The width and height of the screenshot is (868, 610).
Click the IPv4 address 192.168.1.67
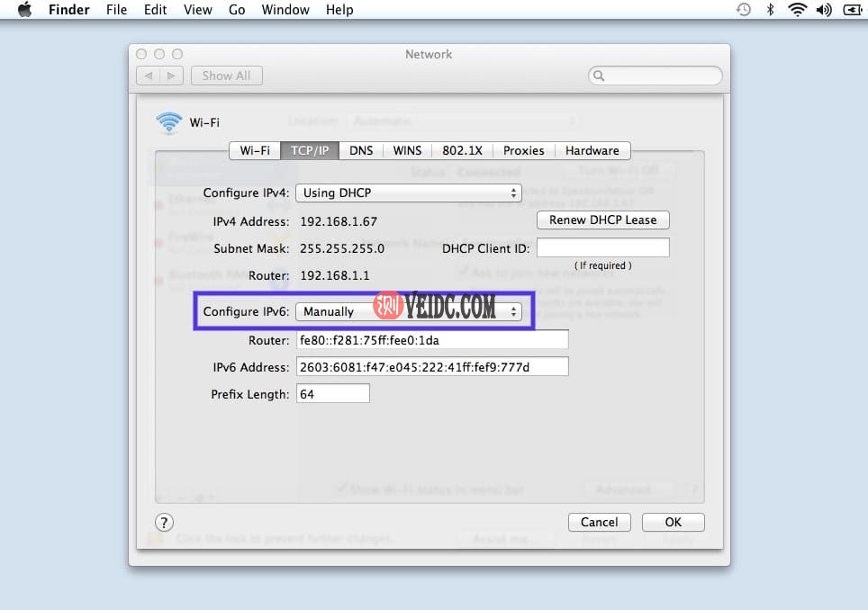point(339,221)
